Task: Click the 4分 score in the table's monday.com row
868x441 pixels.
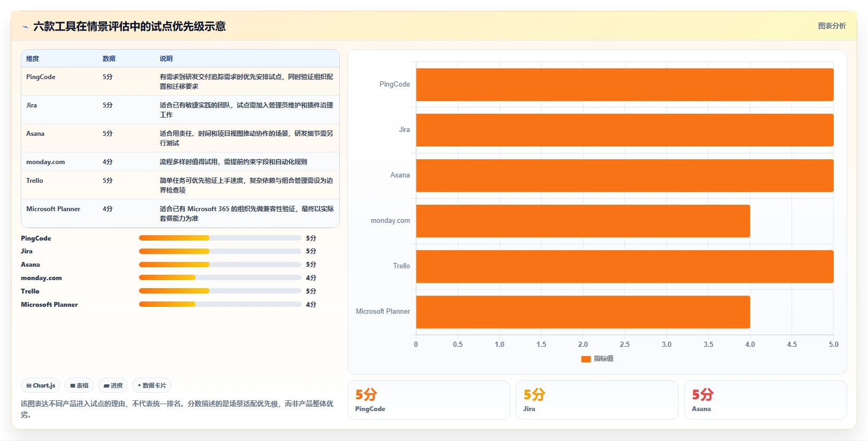Action: click(107, 162)
